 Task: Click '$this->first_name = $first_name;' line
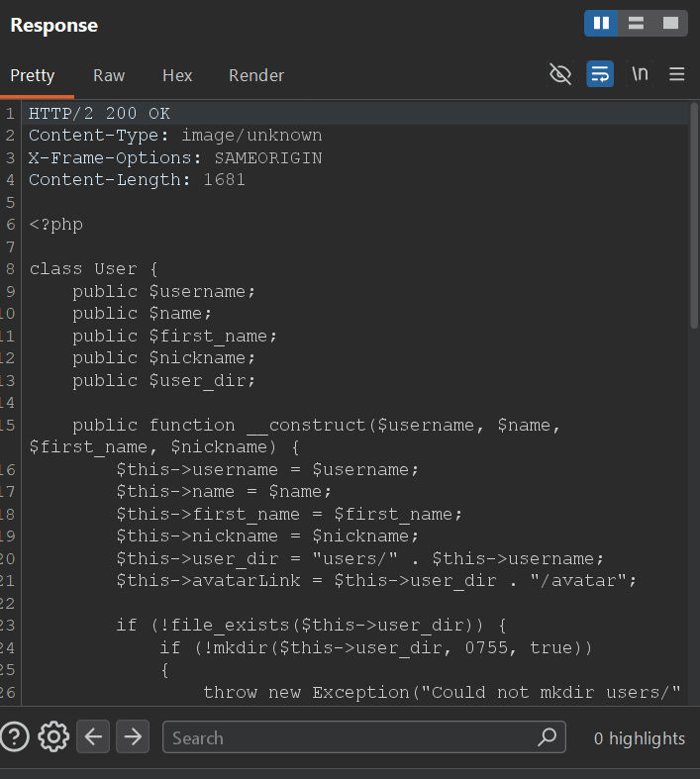pos(290,514)
